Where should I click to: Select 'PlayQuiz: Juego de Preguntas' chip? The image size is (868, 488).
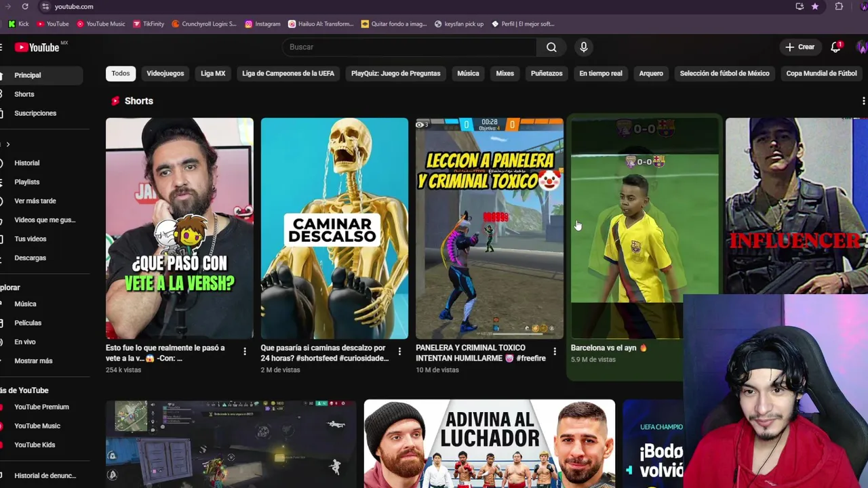[396, 73]
